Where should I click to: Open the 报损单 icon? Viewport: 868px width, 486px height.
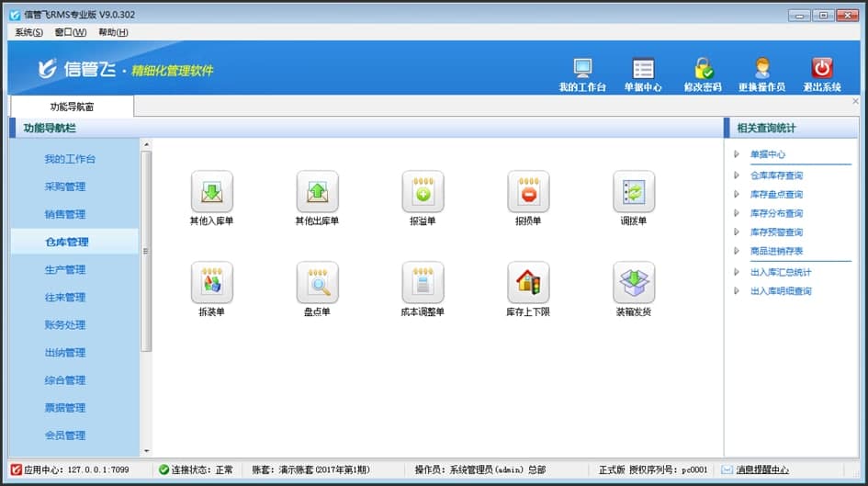click(528, 191)
